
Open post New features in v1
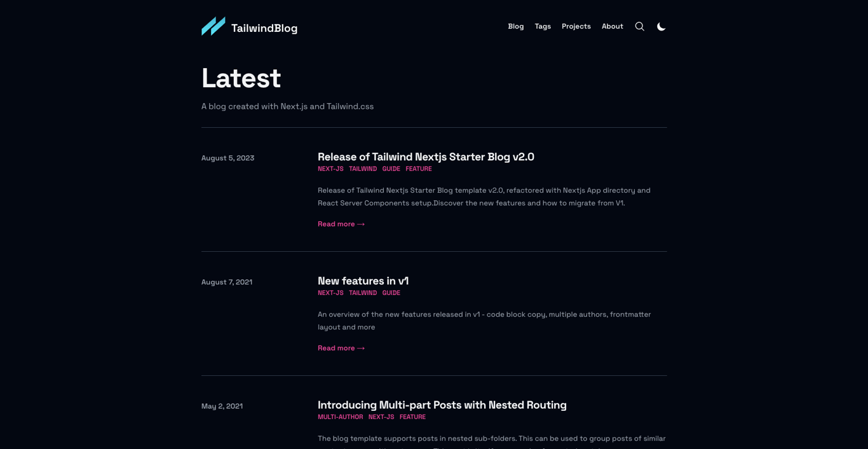tap(363, 280)
